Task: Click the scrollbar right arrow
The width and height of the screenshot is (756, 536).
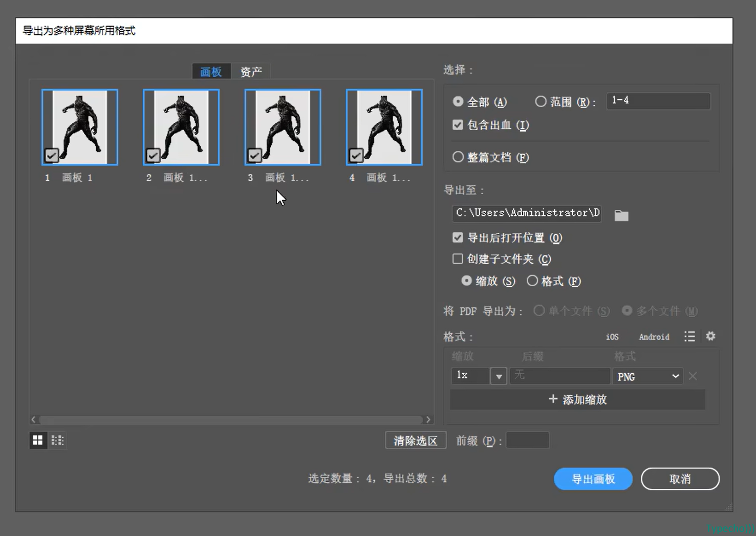Action: pos(428,420)
